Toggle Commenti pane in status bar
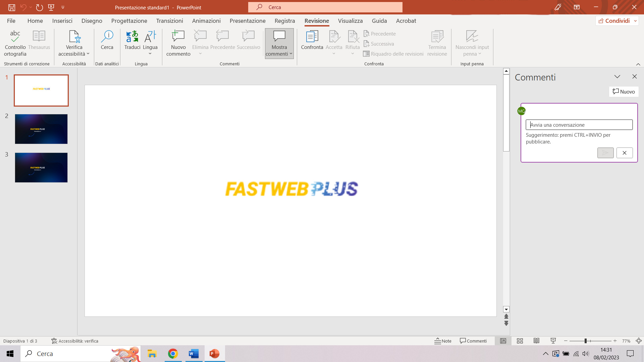This screenshot has height=362, width=644. click(473, 341)
